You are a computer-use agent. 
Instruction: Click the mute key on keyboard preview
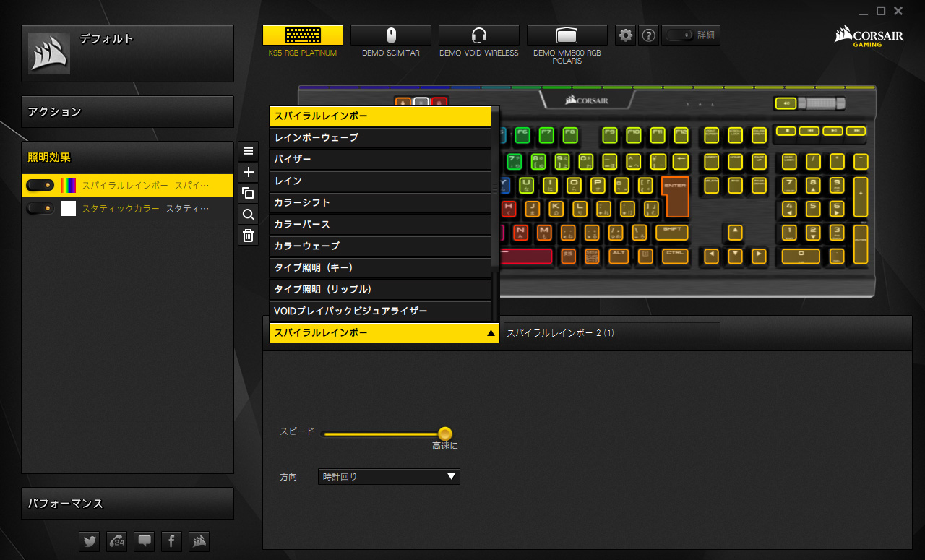tap(785, 103)
